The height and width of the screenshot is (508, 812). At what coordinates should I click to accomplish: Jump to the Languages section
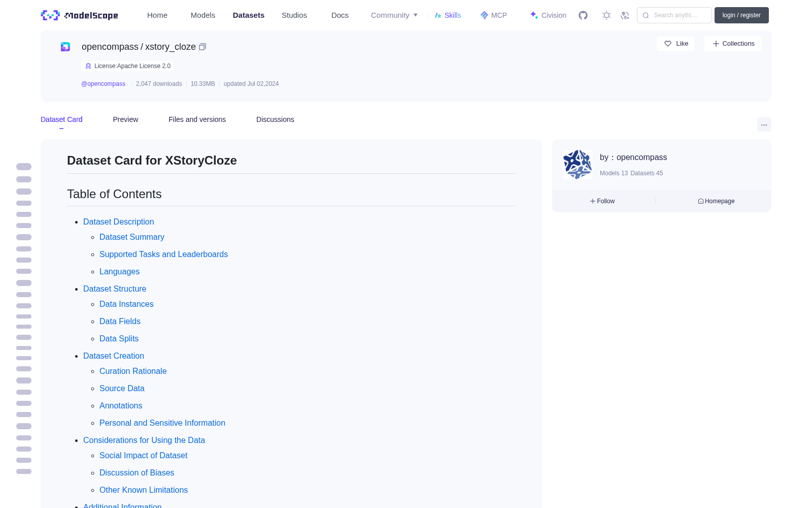coord(119,271)
